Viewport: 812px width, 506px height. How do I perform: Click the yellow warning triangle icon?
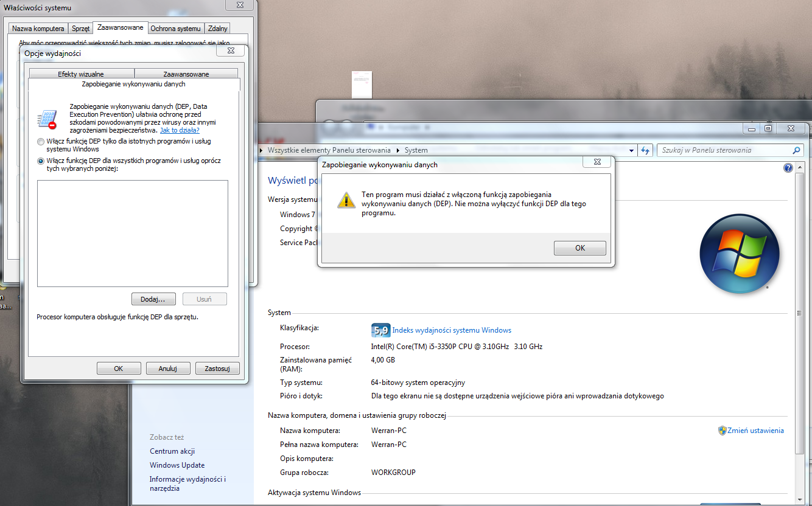(346, 201)
